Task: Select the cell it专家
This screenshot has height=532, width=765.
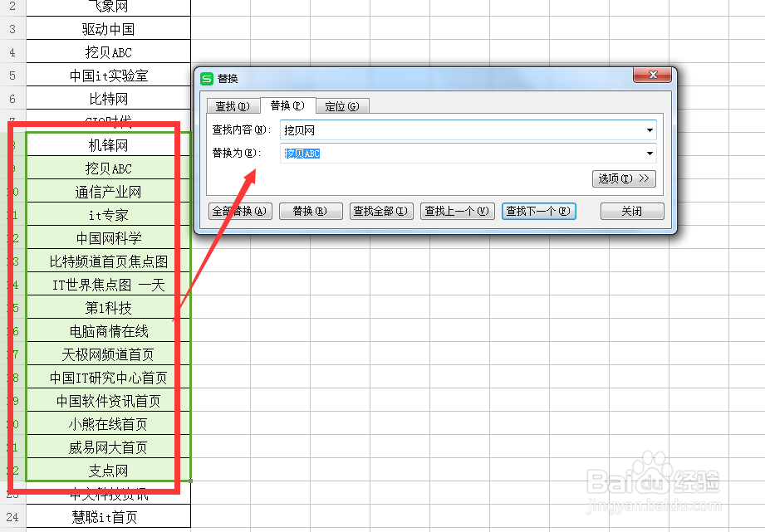Action: 108,215
